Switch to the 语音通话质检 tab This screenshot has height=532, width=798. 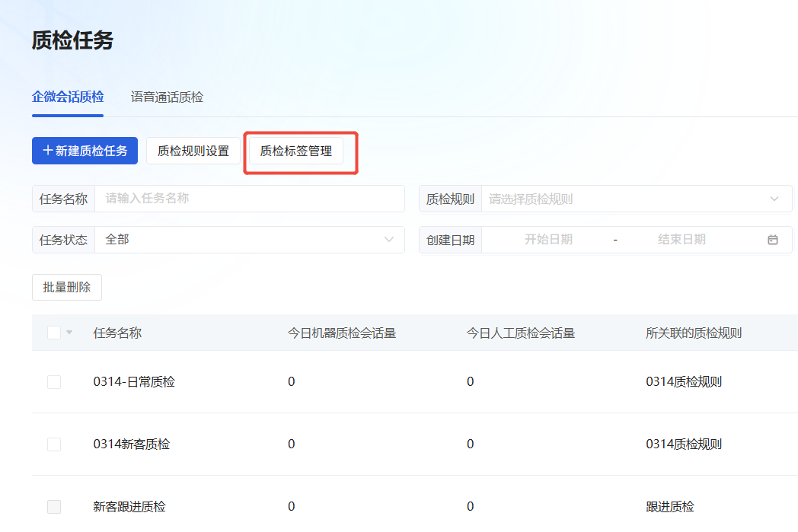pyautogui.click(x=167, y=97)
